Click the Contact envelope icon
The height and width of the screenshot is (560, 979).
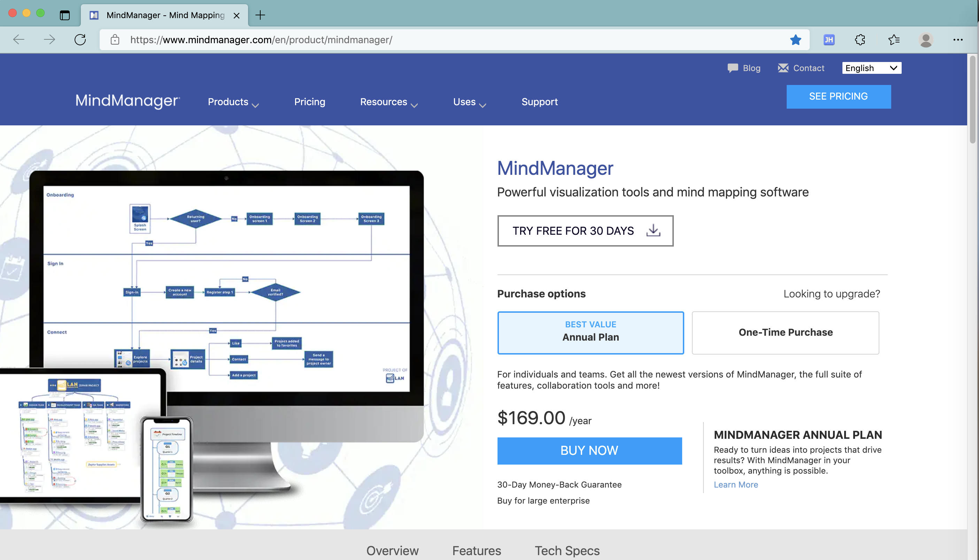pos(783,68)
